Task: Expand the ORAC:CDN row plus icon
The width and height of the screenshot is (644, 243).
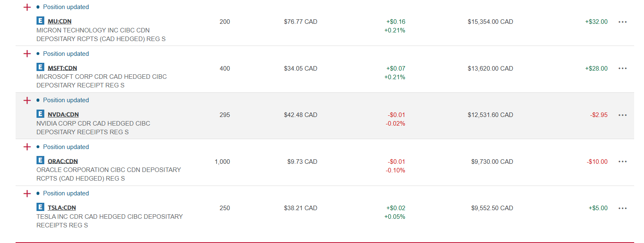Action: 27,147
